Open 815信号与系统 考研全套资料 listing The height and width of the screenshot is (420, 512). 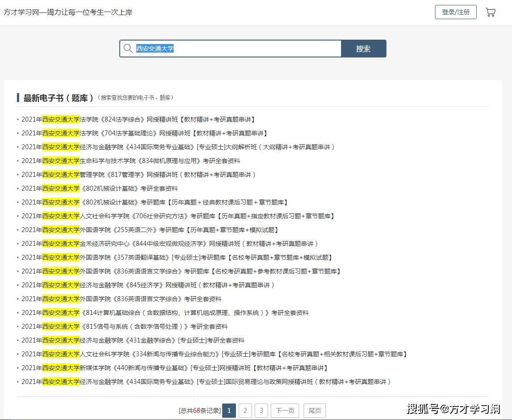coord(125,326)
